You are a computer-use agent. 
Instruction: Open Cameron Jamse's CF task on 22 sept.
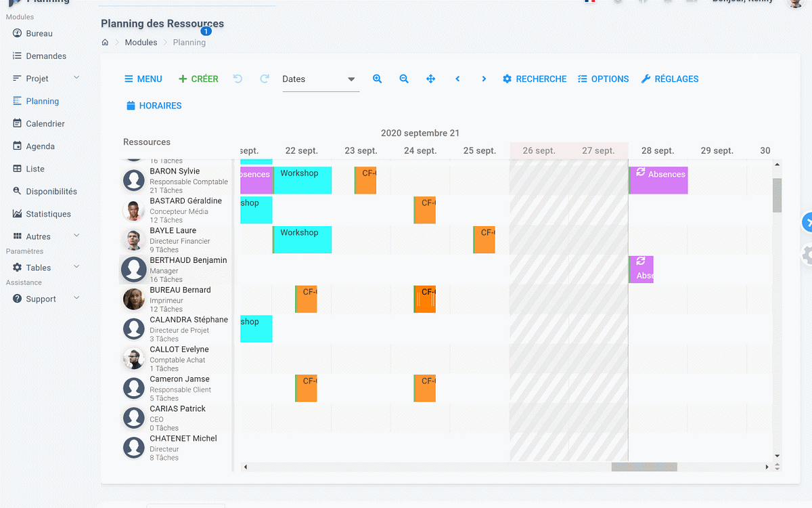(x=307, y=388)
